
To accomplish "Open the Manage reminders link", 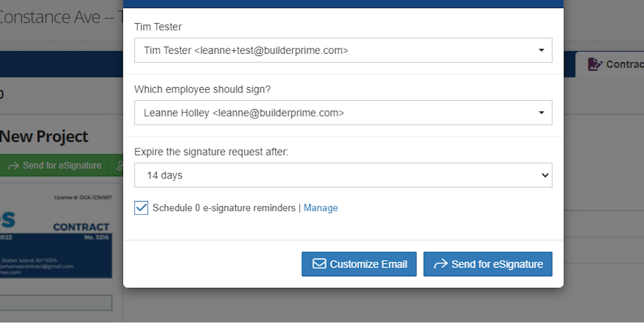I will 320,208.
